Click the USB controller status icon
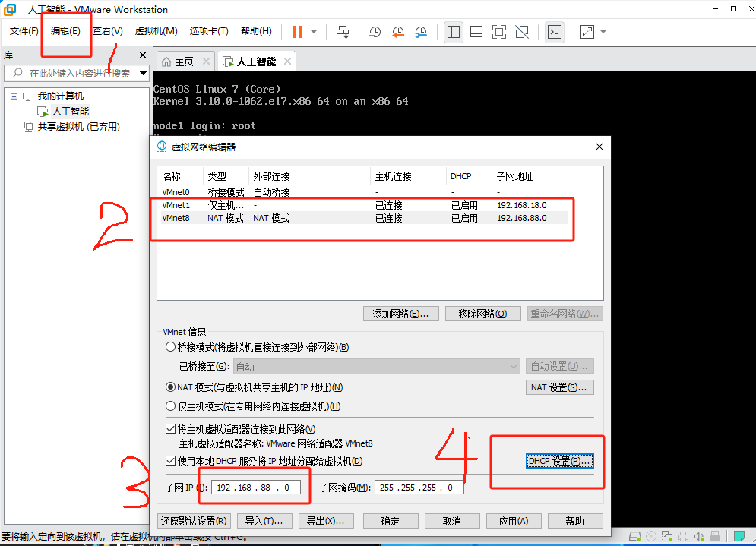The image size is (756, 546). (x=715, y=536)
